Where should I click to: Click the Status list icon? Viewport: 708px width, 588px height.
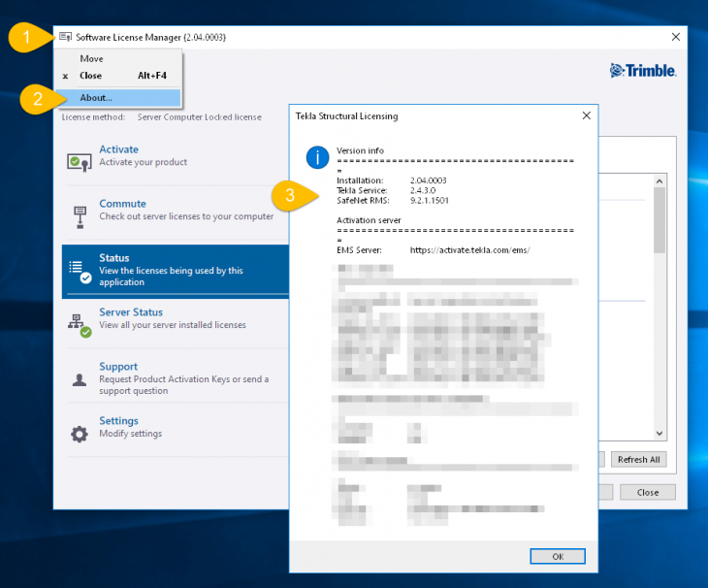pos(80,272)
